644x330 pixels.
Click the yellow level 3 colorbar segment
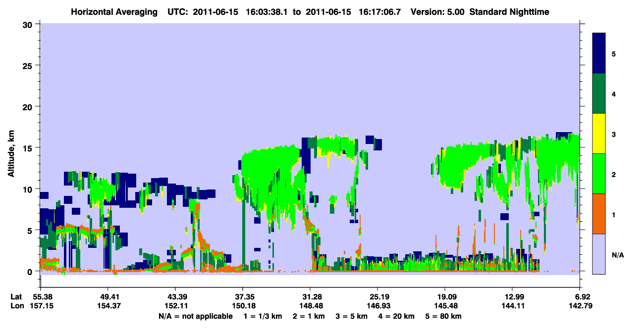(x=599, y=134)
